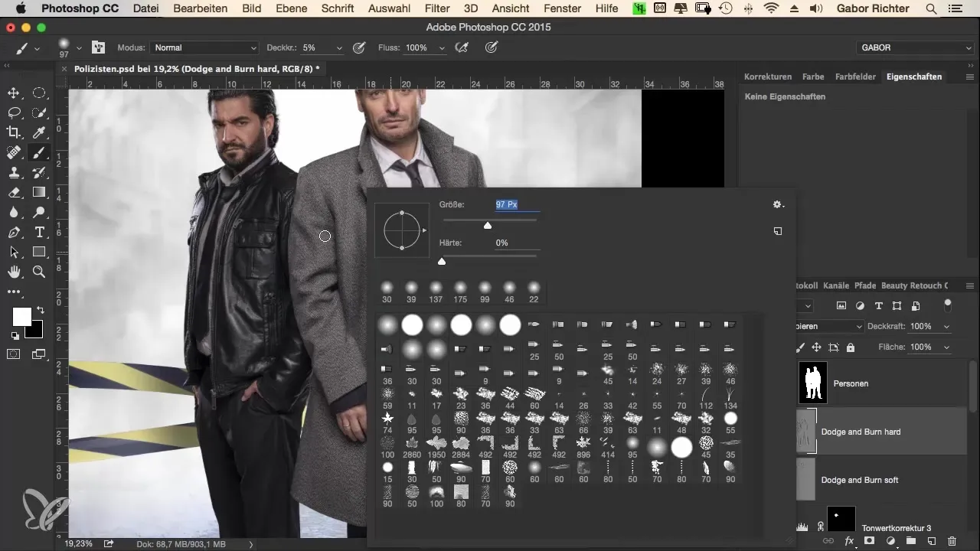
Task: Open the brush panel toggle icon
Action: (98, 47)
